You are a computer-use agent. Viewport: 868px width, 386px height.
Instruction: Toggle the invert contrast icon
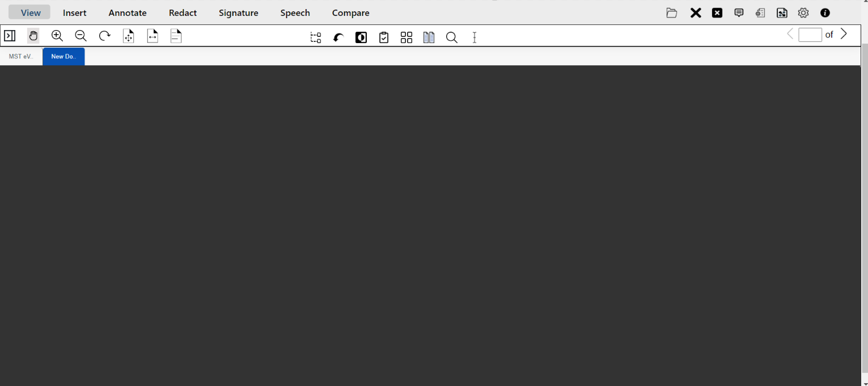coord(361,37)
